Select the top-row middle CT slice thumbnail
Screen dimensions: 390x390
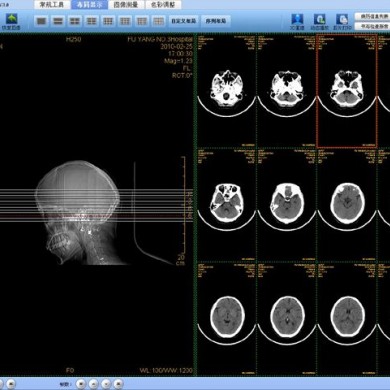click(x=286, y=90)
